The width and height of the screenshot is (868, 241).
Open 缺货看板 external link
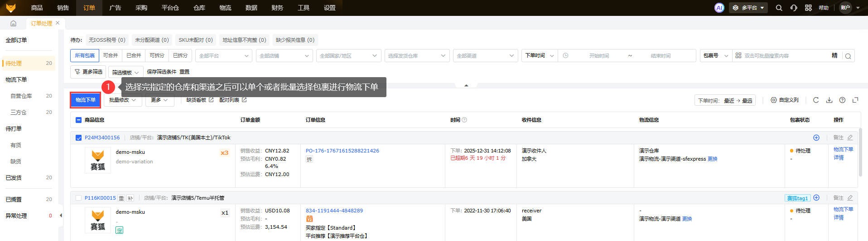200,100
